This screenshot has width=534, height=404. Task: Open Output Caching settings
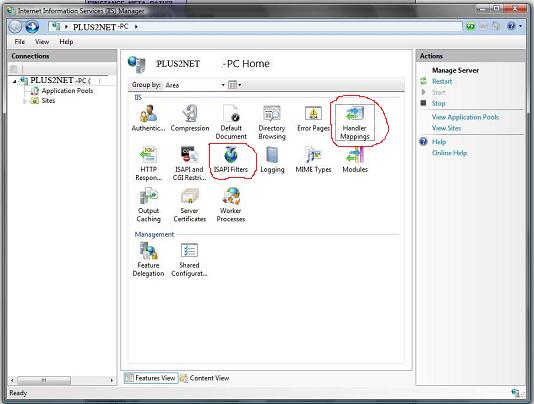[148, 205]
